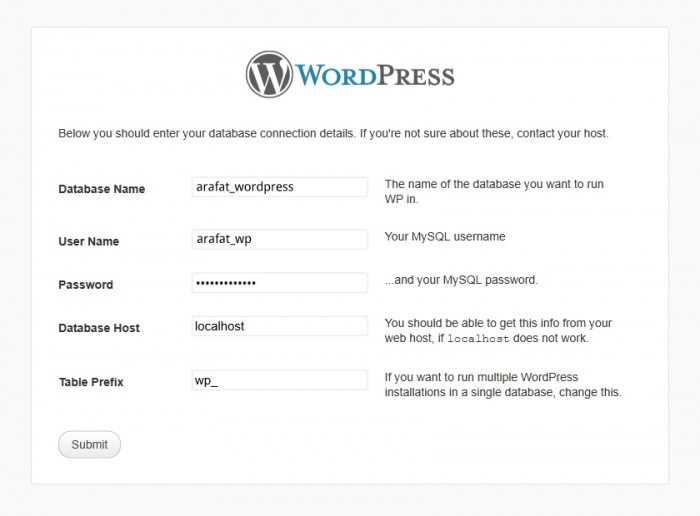700x516 pixels.
Task: Click the WordPress logo
Action: [x=350, y=75]
